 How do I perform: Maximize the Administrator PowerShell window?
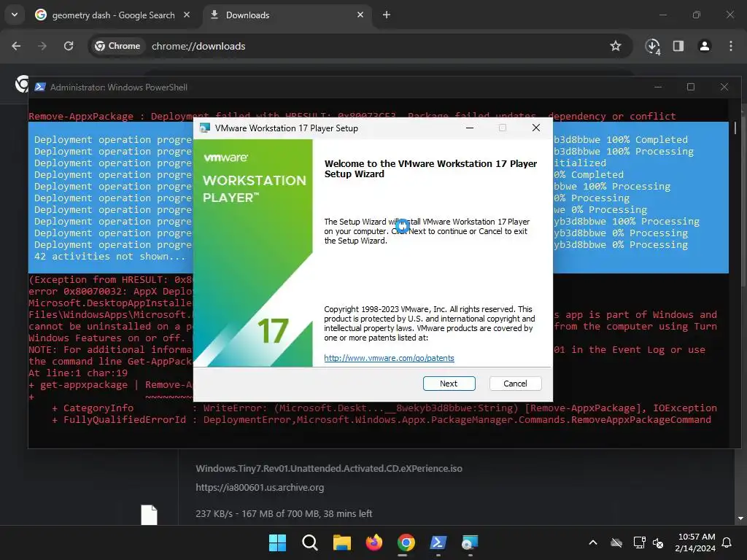pyautogui.click(x=691, y=87)
